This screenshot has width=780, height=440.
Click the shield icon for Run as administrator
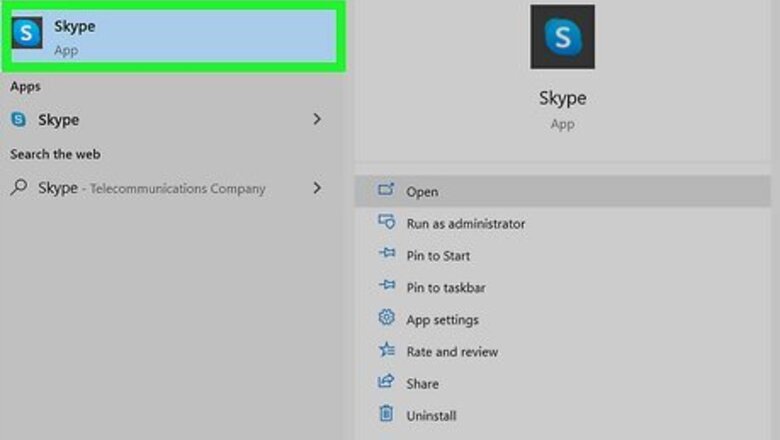click(x=386, y=223)
